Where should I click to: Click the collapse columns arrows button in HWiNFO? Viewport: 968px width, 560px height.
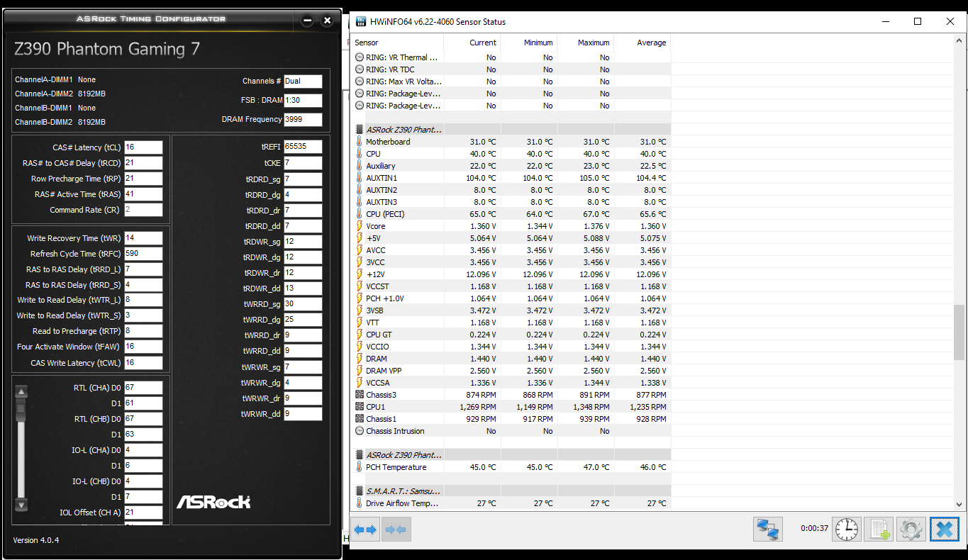(x=396, y=530)
